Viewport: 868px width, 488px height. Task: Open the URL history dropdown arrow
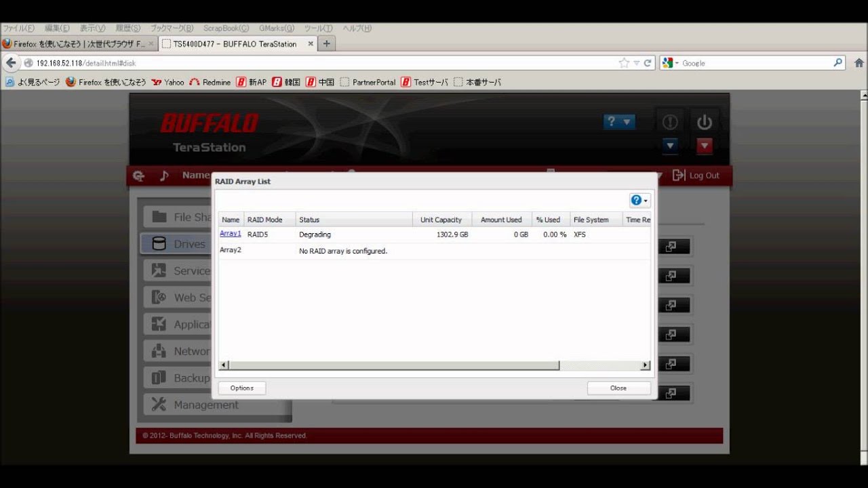pos(637,63)
